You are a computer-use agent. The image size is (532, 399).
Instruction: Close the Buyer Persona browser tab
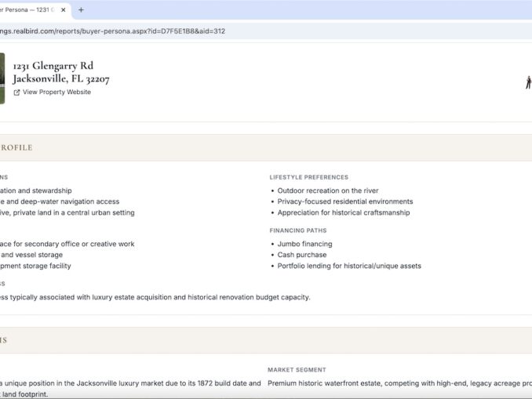click(63, 10)
